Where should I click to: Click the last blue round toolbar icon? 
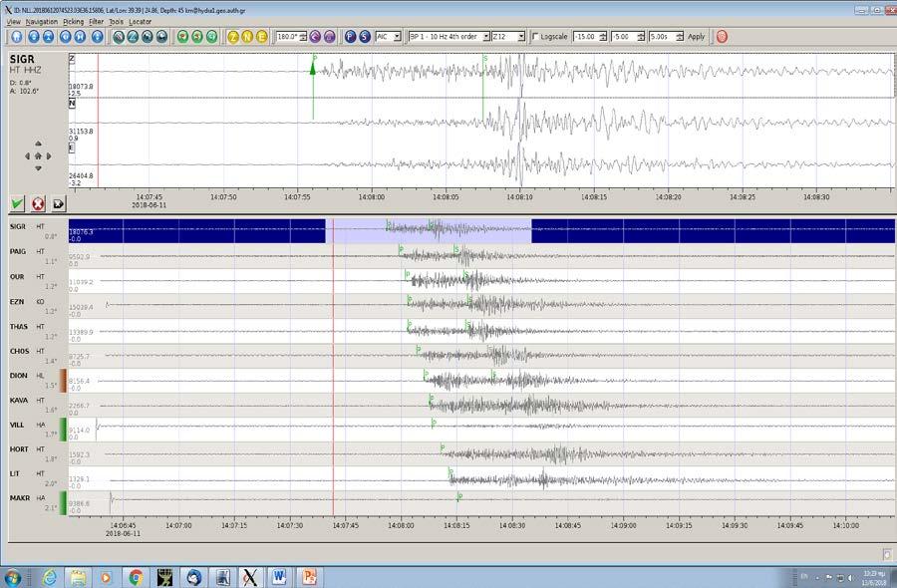(x=98, y=37)
